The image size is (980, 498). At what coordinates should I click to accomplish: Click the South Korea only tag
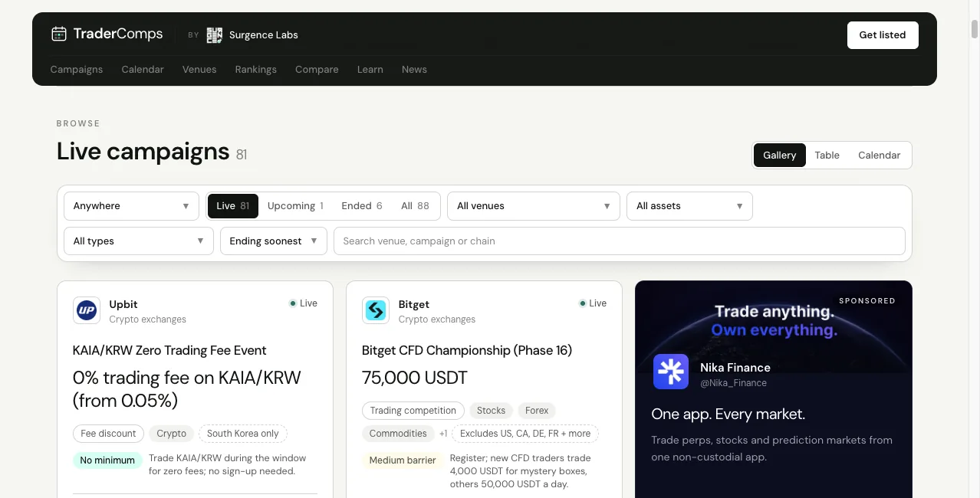tap(243, 434)
